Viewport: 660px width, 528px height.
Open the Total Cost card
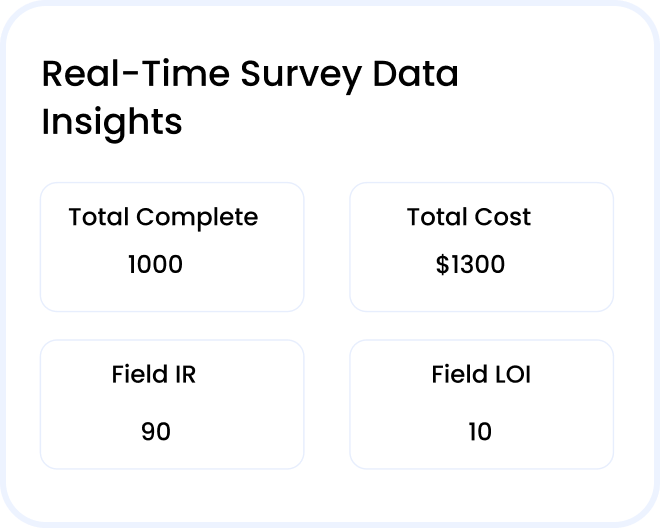(x=482, y=247)
